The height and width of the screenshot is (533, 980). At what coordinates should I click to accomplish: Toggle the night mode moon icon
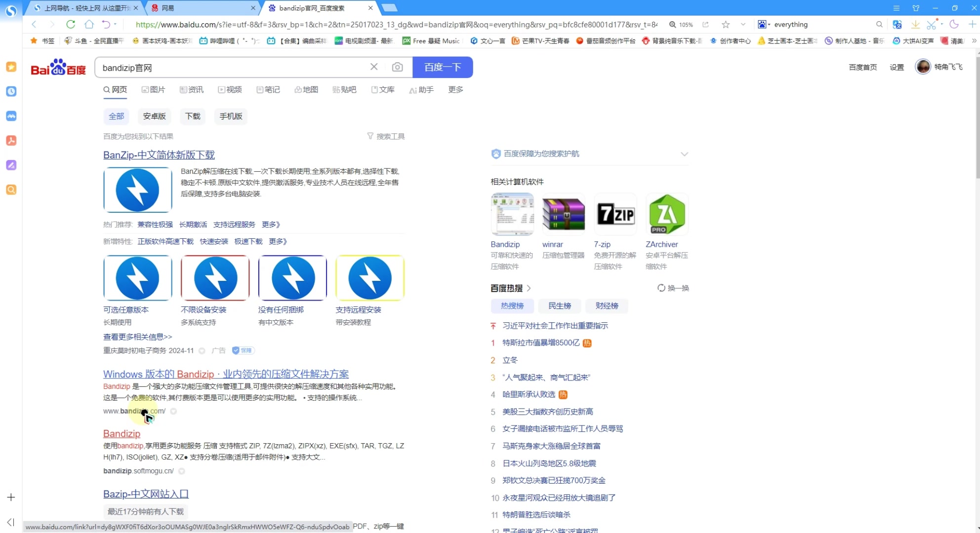click(954, 25)
